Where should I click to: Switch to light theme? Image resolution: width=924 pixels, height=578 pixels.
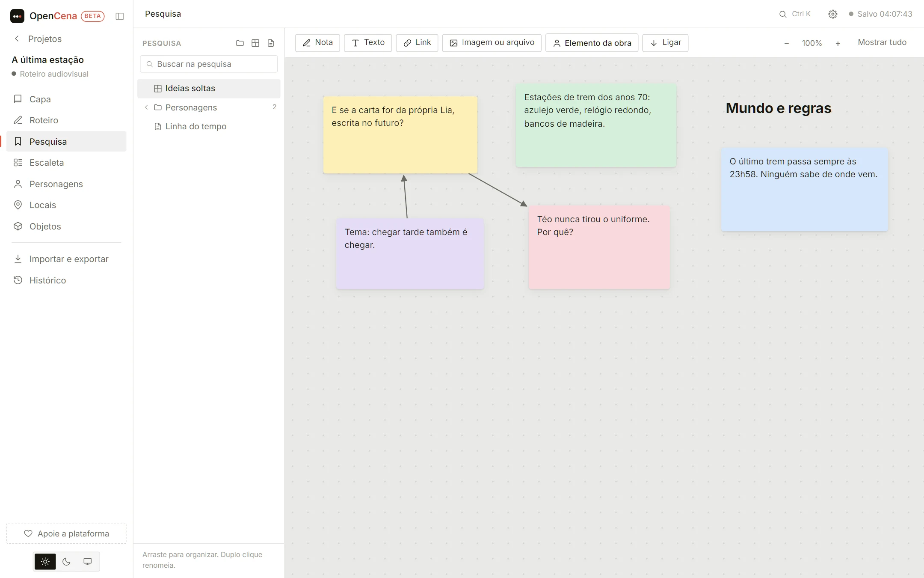(x=45, y=562)
